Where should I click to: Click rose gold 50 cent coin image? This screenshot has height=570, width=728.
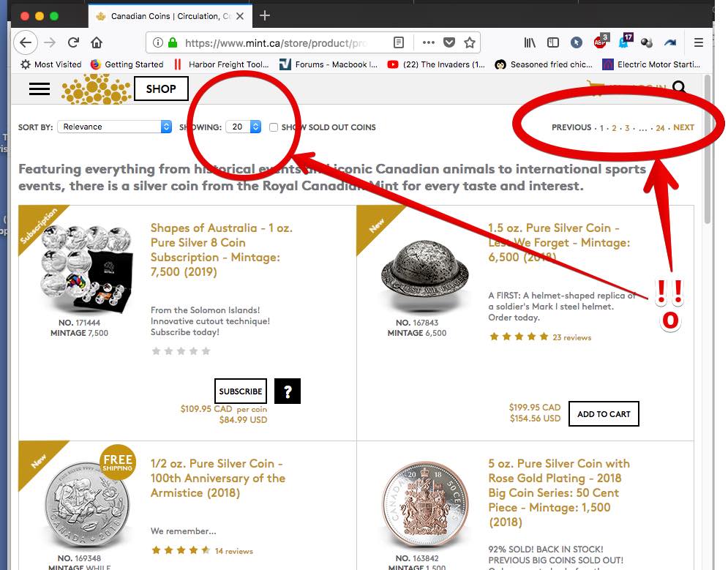click(425, 505)
